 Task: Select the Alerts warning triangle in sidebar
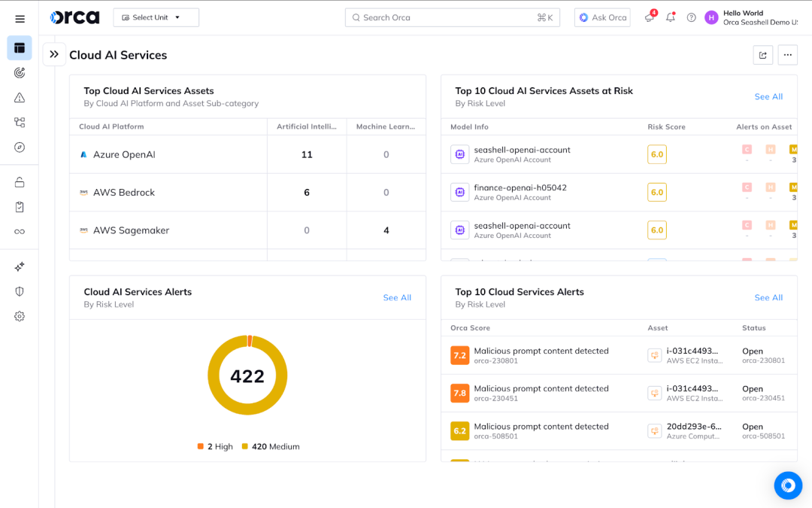20,97
